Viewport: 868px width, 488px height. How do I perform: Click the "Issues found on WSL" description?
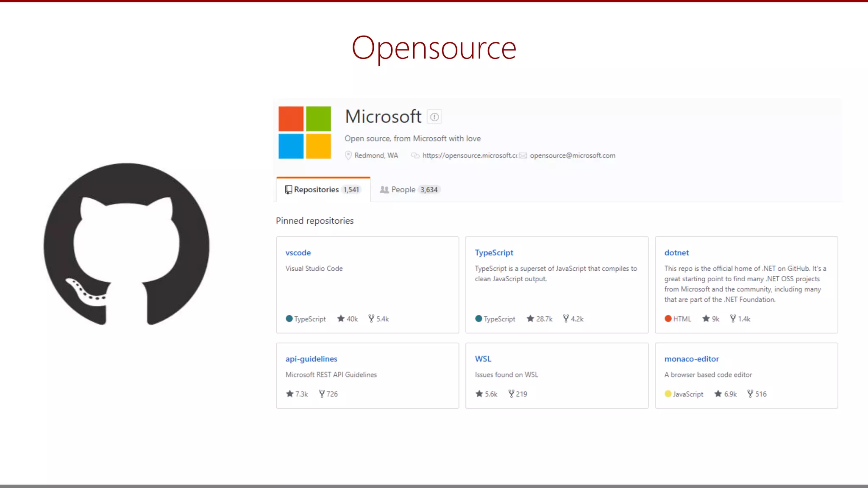506,375
